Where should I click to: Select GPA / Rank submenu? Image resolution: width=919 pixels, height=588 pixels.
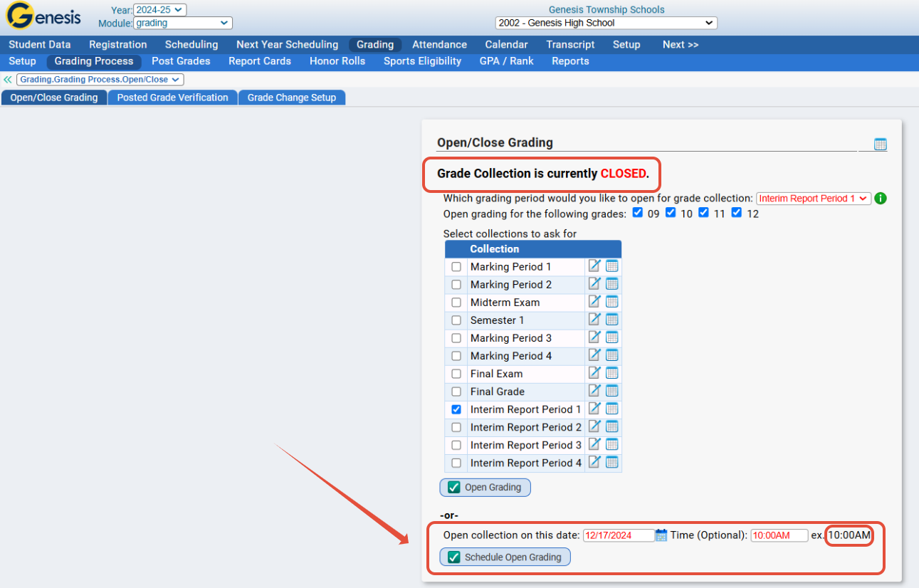pos(507,61)
